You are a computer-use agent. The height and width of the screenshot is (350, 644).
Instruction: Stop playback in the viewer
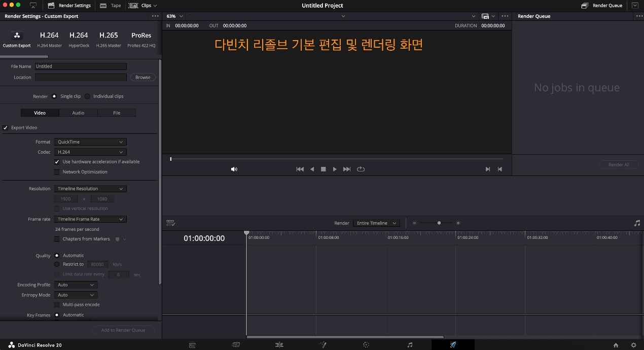[323, 169]
